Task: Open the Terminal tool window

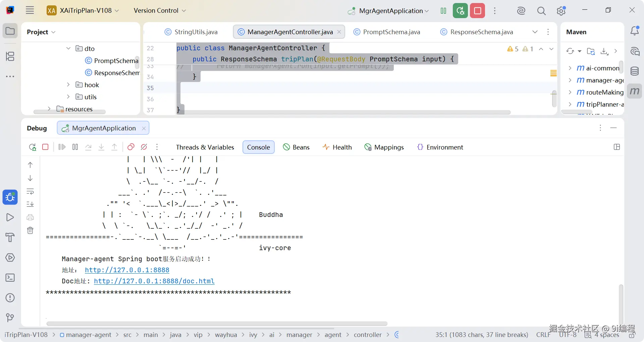Action: [10, 278]
